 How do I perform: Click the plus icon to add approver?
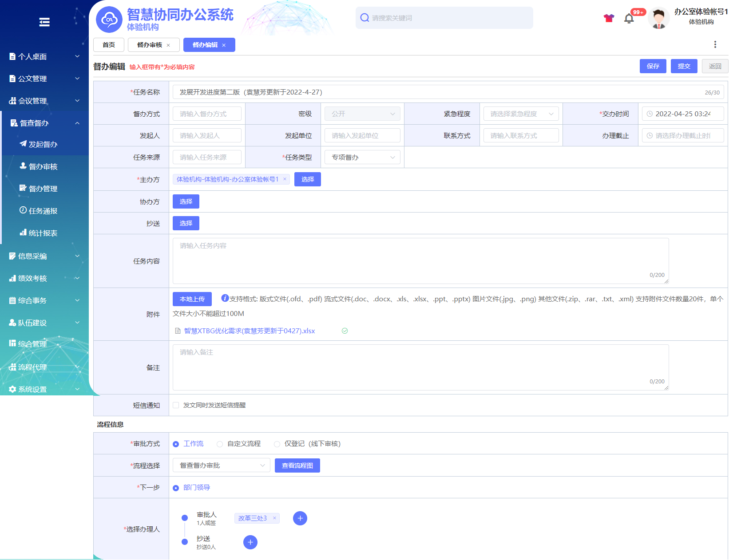point(300,518)
